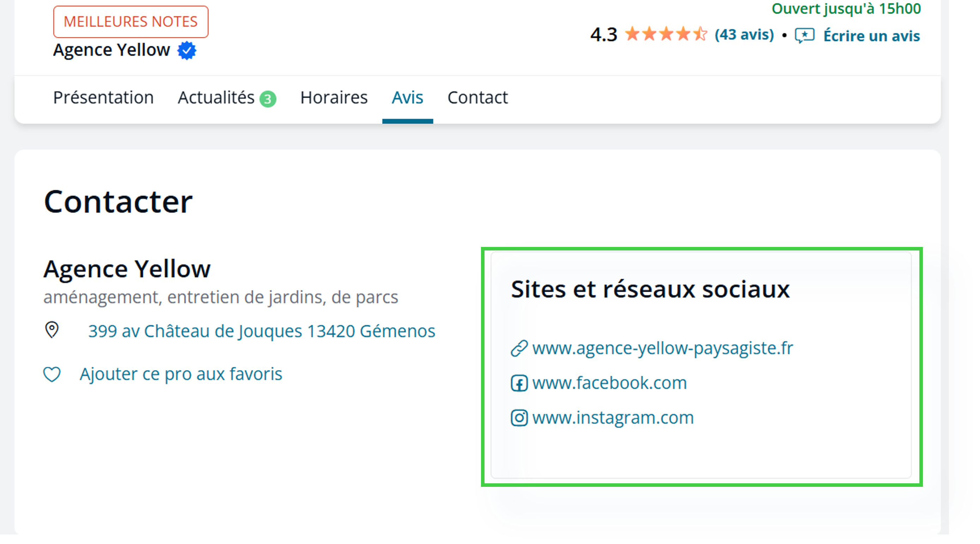Click the MEILLEURES NOTES badge
The width and height of the screenshot is (980, 544).
[x=130, y=22]
